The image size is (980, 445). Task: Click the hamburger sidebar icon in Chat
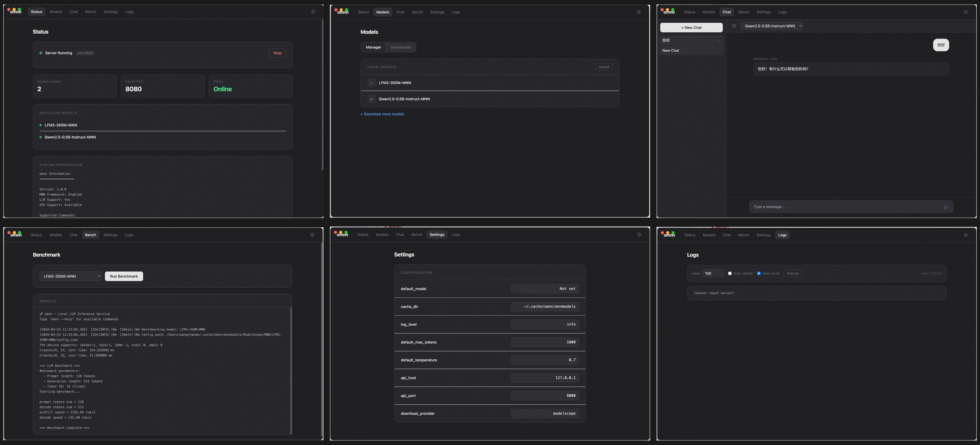pos(734,26)
